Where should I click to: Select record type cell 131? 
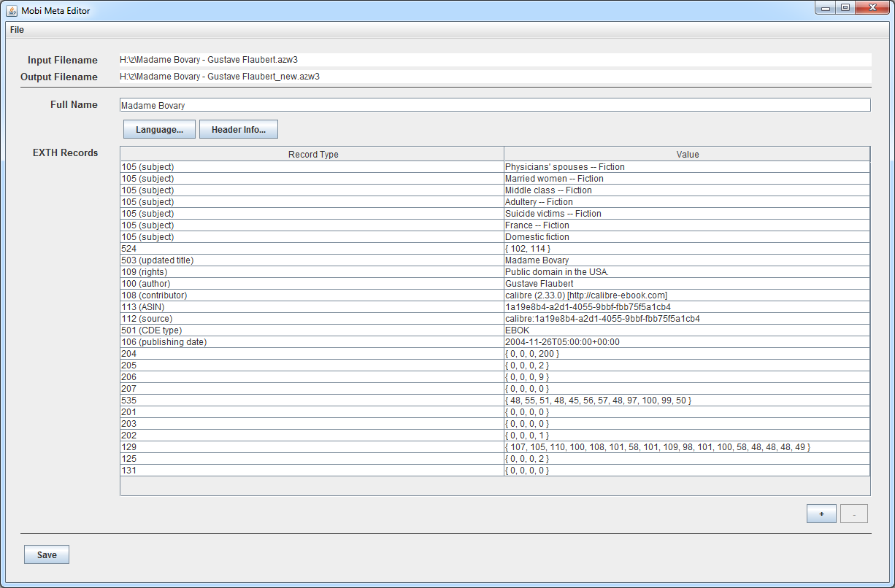[x=312, y=471]
